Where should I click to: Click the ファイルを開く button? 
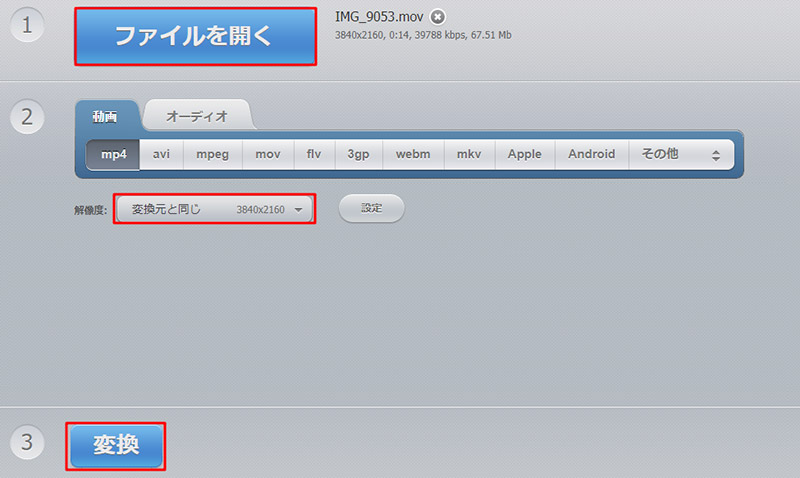click(195, 37)
